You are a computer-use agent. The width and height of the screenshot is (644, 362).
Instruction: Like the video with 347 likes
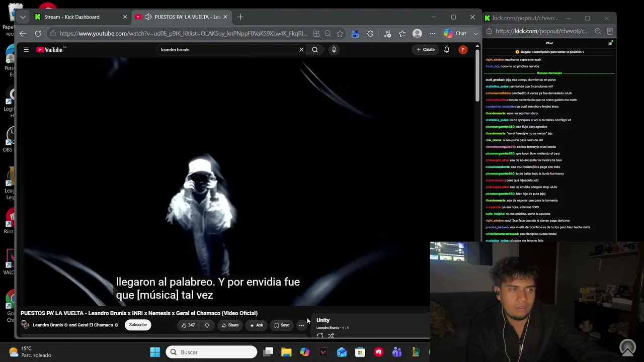(188, 325)
